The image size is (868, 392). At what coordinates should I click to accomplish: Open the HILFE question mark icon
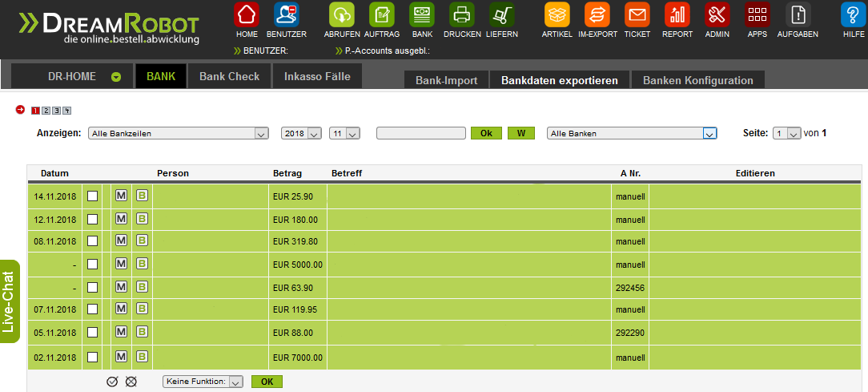click(x=853, y=15)
